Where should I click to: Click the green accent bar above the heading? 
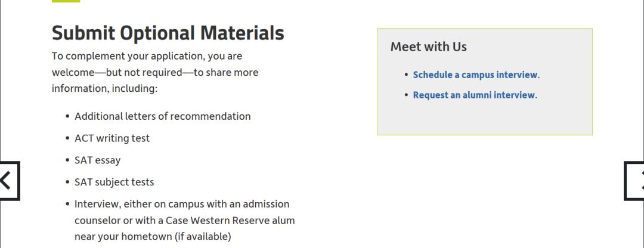pyautogui.click(x=66, y=1)
